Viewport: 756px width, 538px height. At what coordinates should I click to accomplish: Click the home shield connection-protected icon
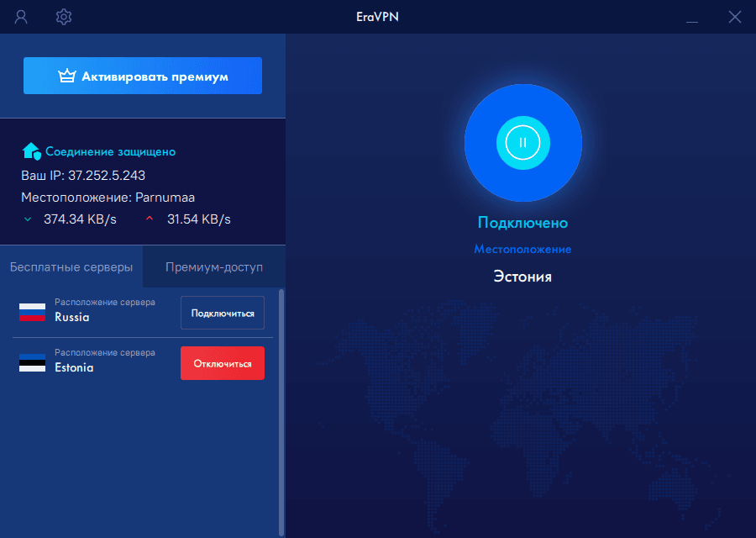click(x=32, y=151)
